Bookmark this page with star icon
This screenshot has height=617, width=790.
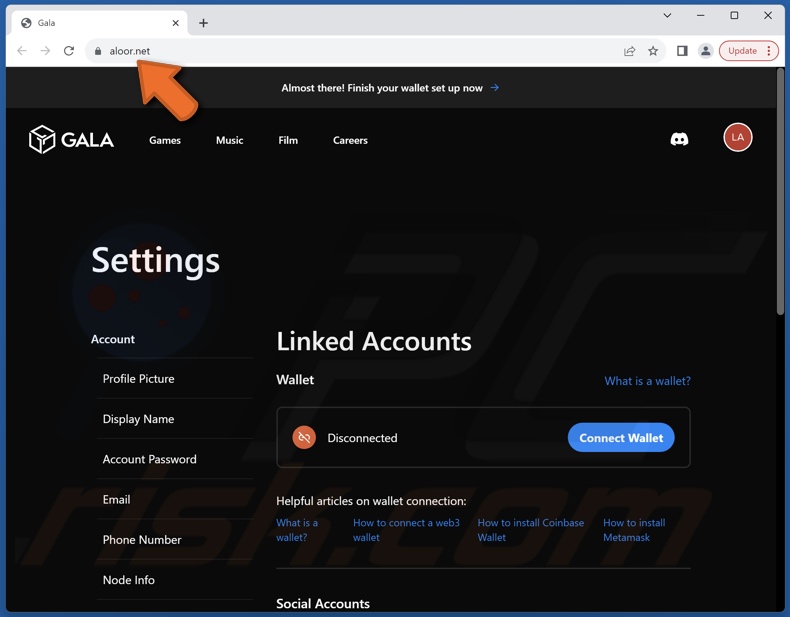(653, 51)
